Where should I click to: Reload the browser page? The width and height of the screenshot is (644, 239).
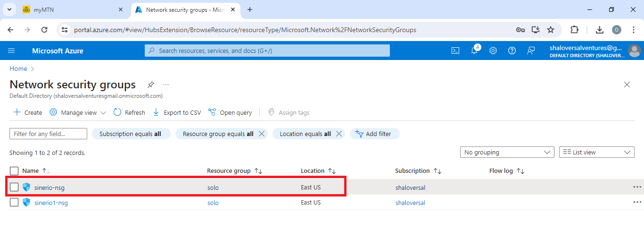(44, 30)
